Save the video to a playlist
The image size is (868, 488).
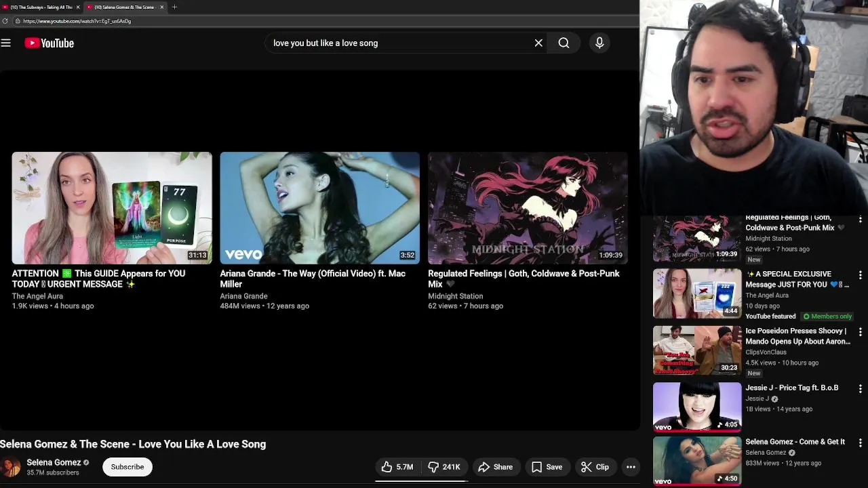(x=547, y=467)
